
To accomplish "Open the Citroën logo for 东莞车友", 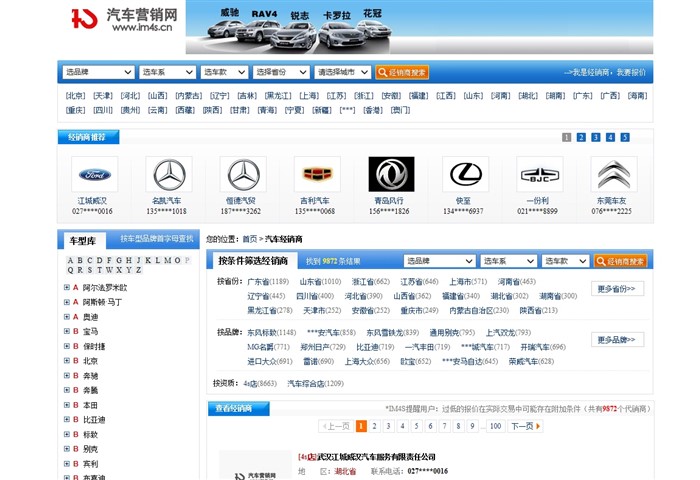I will coord(612,174).
